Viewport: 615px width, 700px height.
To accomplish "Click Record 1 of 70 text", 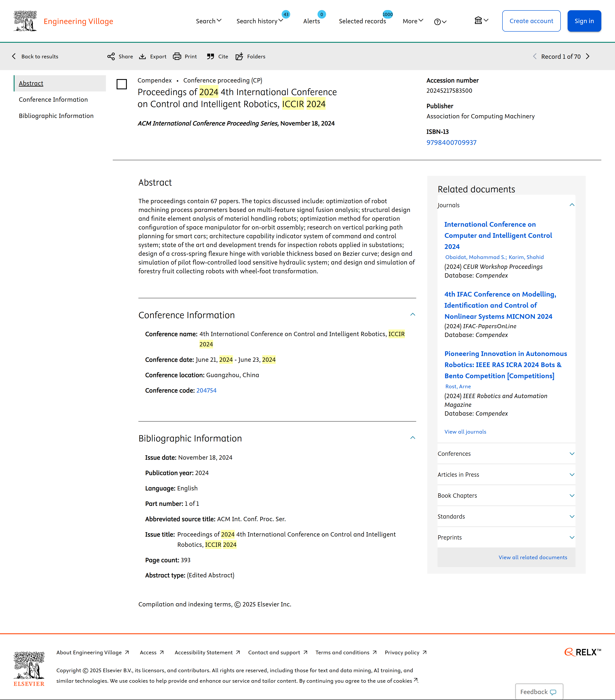I will pos(561,56).
